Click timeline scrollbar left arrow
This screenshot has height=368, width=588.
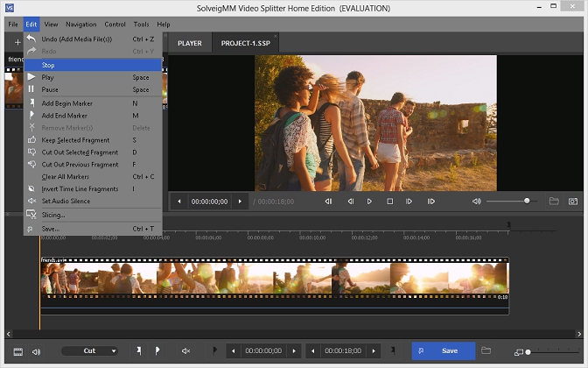click(9, 334)
